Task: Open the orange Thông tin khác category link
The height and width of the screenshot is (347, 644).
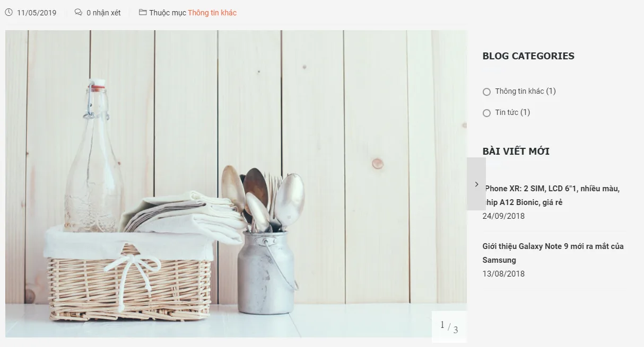Action: click(x=212, y=13)
